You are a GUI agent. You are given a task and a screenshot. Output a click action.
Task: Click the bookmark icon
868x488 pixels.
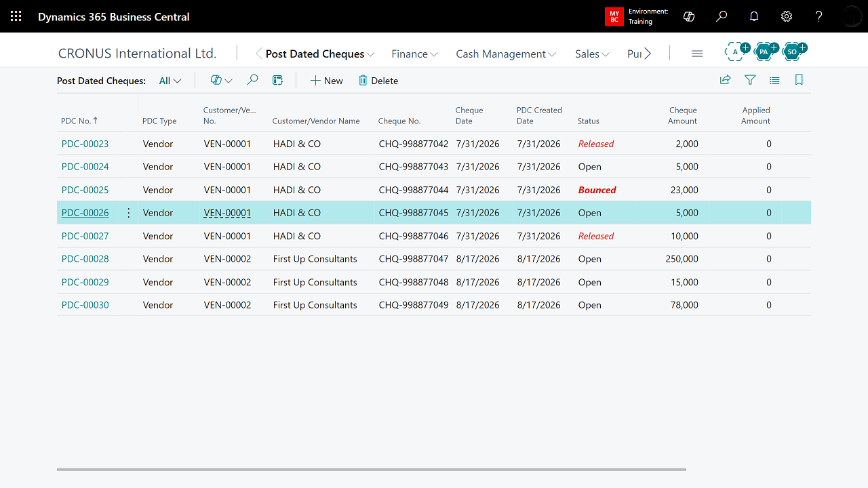point(799,80)
